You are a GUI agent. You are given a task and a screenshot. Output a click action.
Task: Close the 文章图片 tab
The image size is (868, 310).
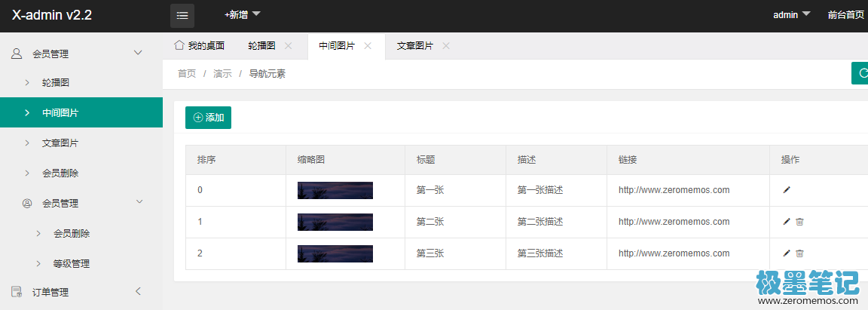coord(446,46)
